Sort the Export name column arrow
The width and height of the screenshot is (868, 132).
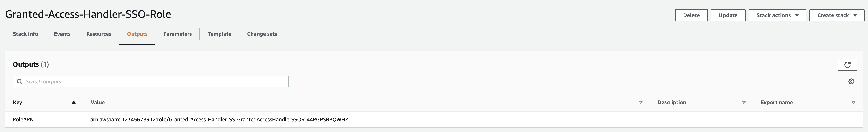tap(853, 102)
